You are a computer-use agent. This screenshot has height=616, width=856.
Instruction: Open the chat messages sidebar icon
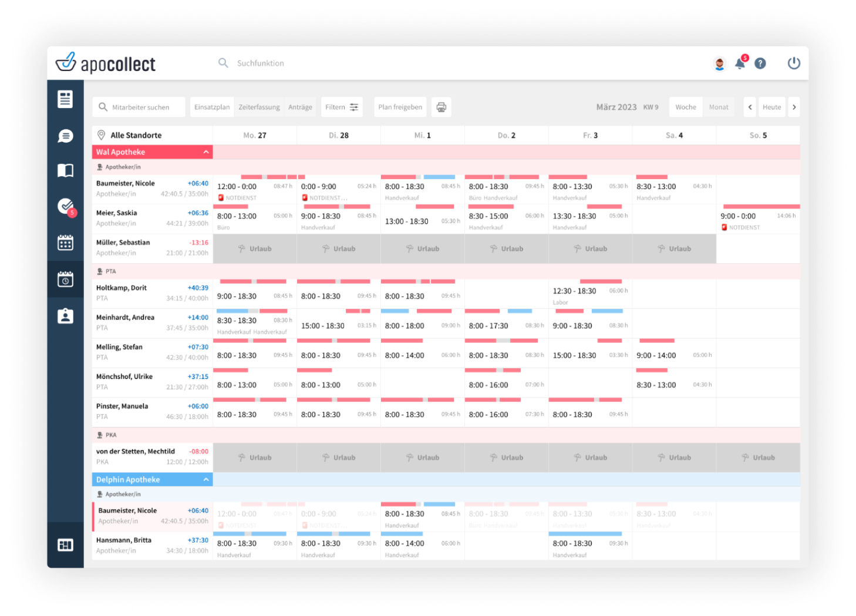tap(65, 136)
